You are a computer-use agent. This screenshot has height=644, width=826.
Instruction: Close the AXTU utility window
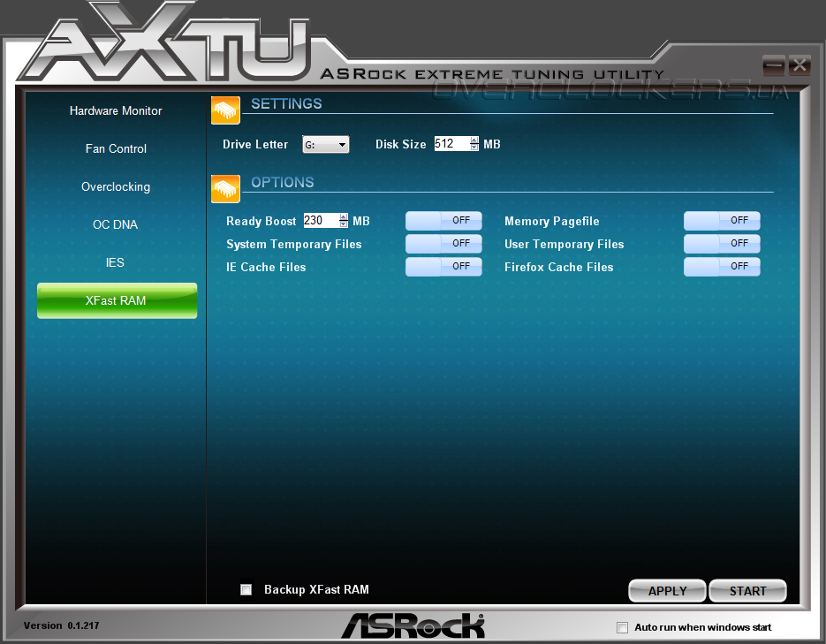[x=799, y=65]
